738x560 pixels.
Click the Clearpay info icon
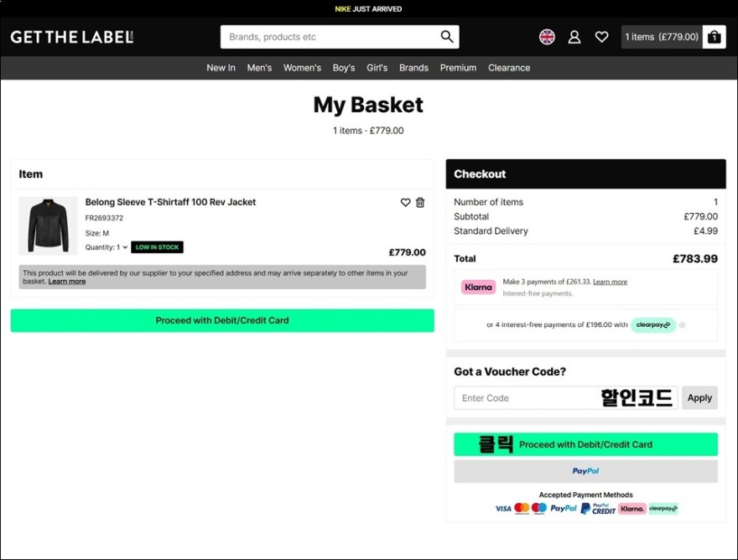click(682, 324)
